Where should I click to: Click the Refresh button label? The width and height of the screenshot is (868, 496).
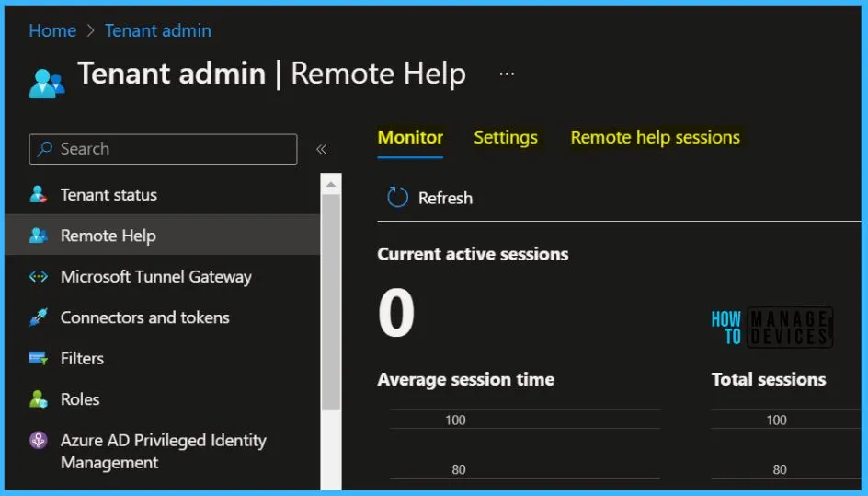coord(445,198)
